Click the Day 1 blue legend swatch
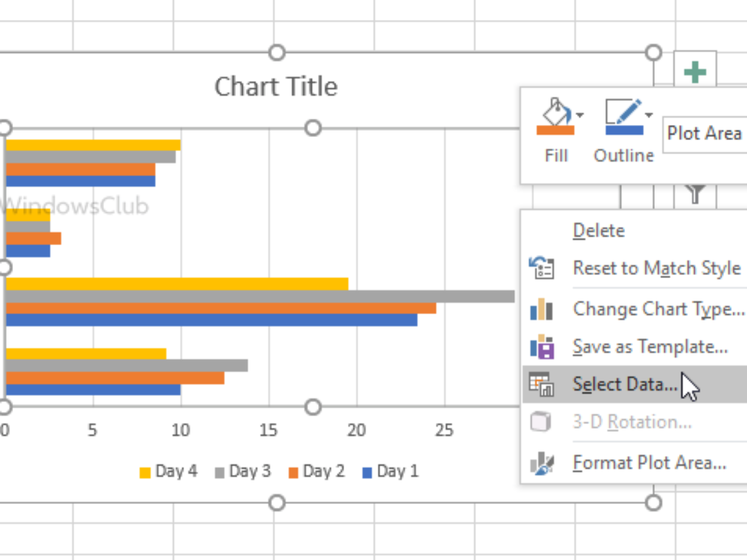This screenshot has width=747, height=560. click(367, 473)
